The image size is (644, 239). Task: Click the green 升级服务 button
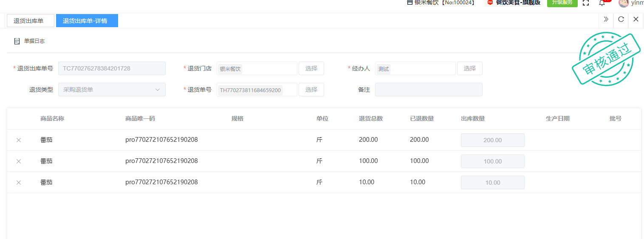(x=562, y=3)
